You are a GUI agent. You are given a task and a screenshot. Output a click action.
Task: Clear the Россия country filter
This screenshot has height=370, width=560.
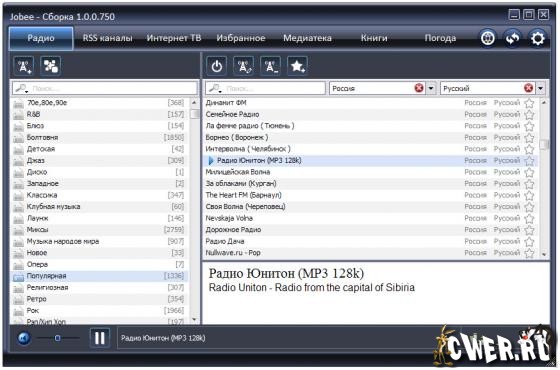coord(419,88)
